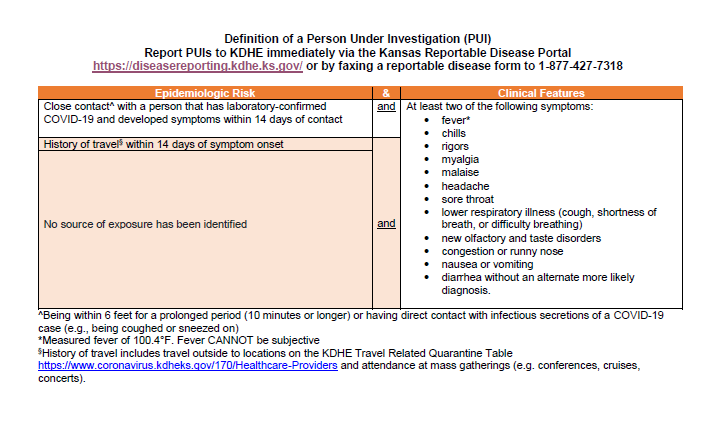Image resolution: width=713 pixels, height=428 pixels.
Task: Click the '&' column header
Action: (x=386, y=93)
